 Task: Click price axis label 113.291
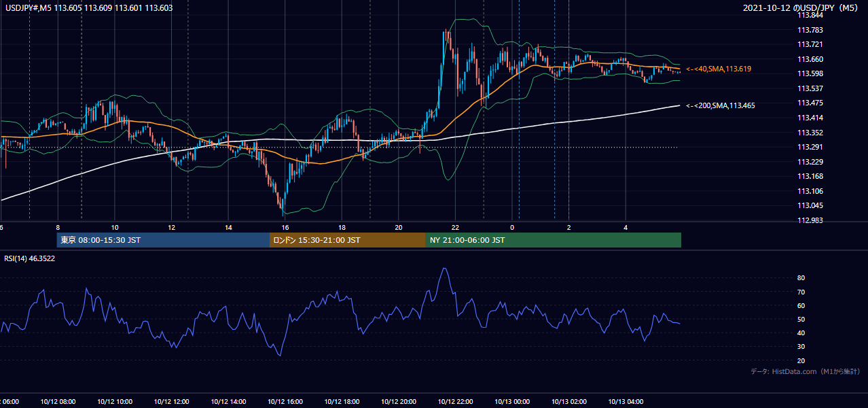coord(810,147)
